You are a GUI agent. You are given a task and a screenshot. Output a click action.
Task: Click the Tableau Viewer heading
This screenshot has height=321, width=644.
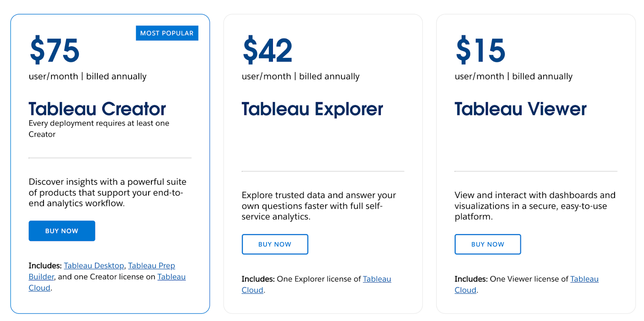click(520, 109)
